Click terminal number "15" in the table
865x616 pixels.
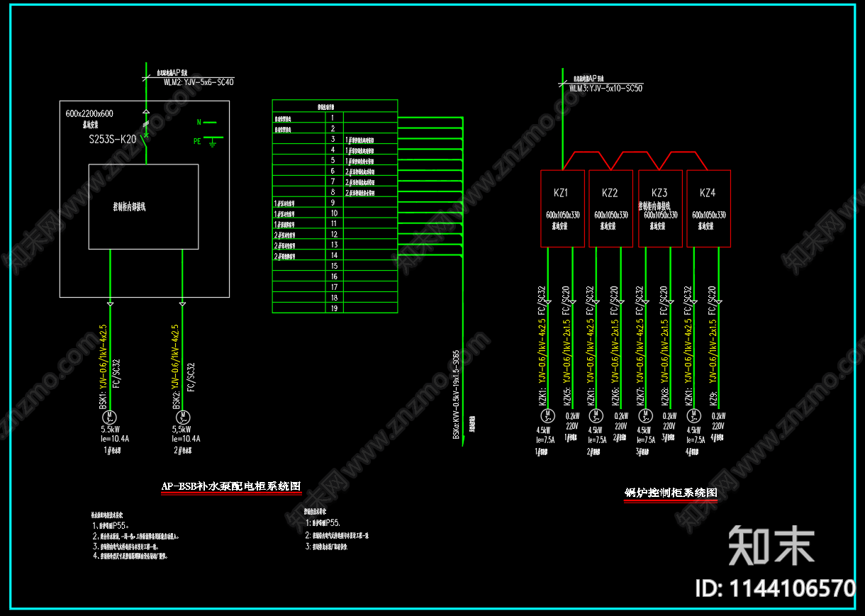pos(333,266)
